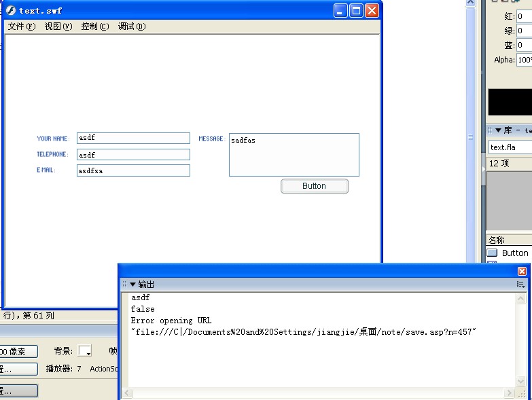Image resolution: width=532 pixels, height=400 pixels.
Task: Click the library panel gripper handle
Action: pos(490,130)
